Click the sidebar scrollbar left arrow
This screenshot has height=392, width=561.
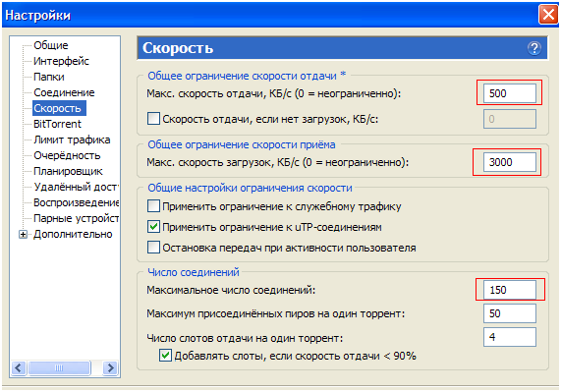(19, 367)
